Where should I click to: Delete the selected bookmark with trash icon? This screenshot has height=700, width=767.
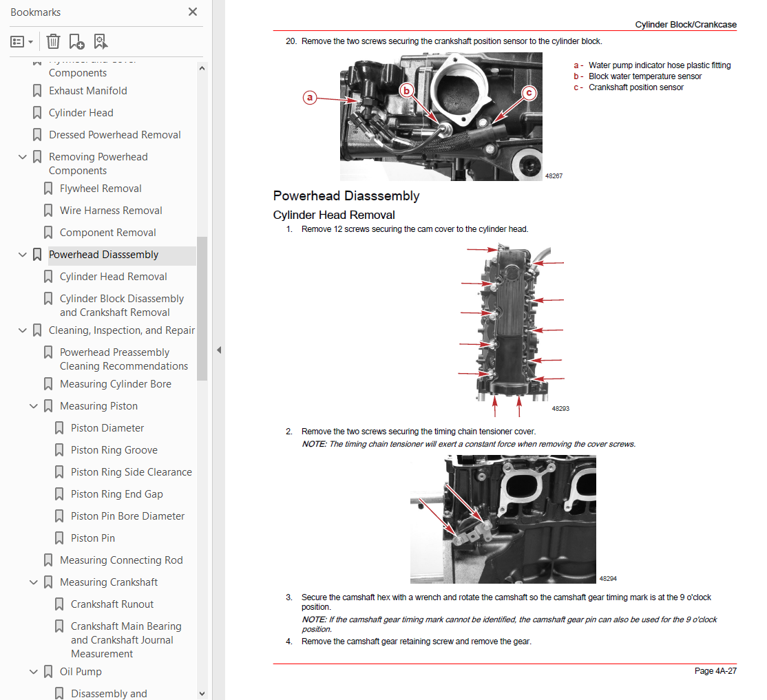53,41
